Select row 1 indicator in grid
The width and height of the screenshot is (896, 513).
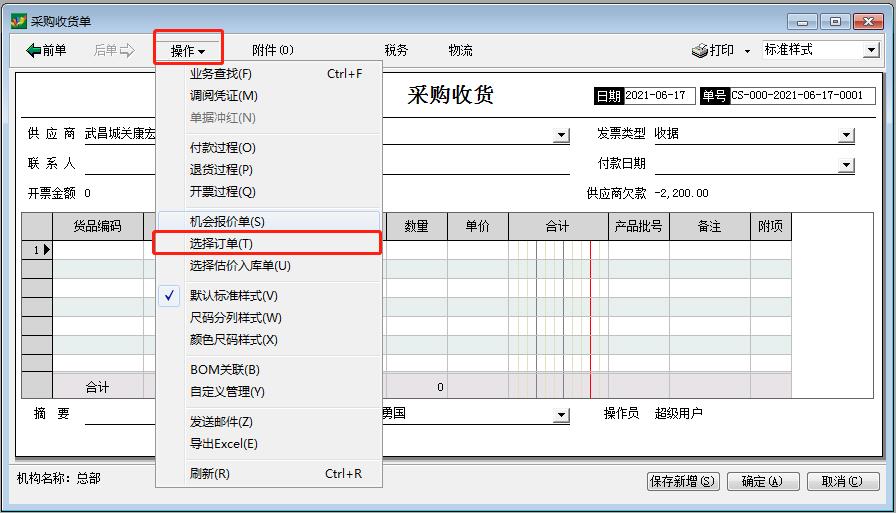[x=37, y=250]
